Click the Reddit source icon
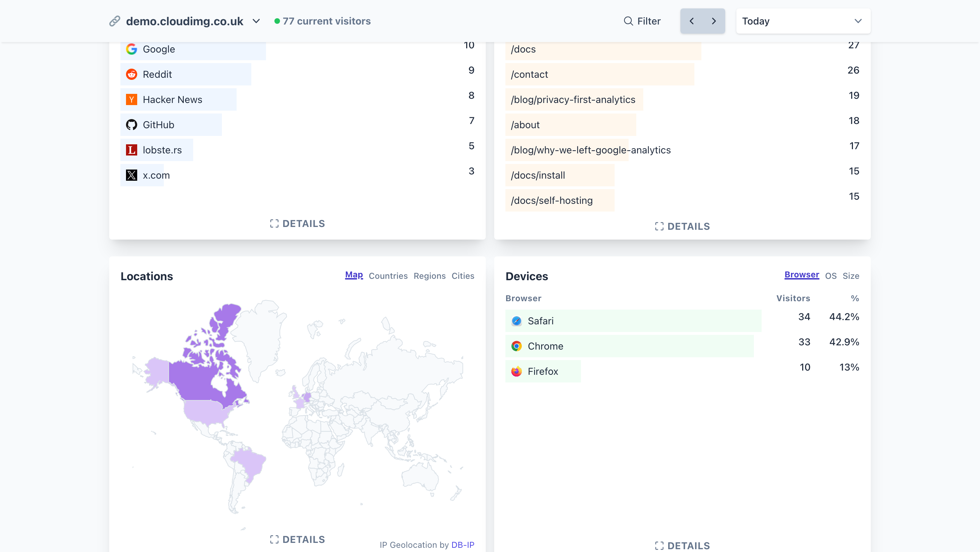 131,74
